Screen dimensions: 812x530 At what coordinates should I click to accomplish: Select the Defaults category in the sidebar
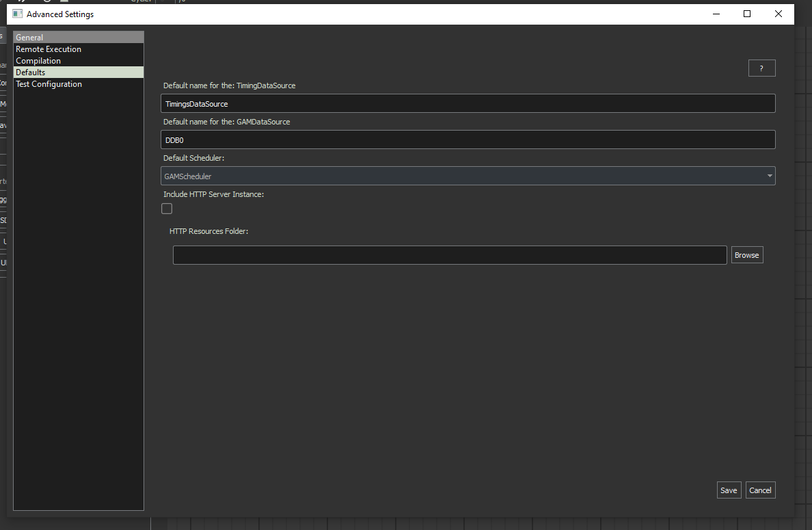[31, 72]
